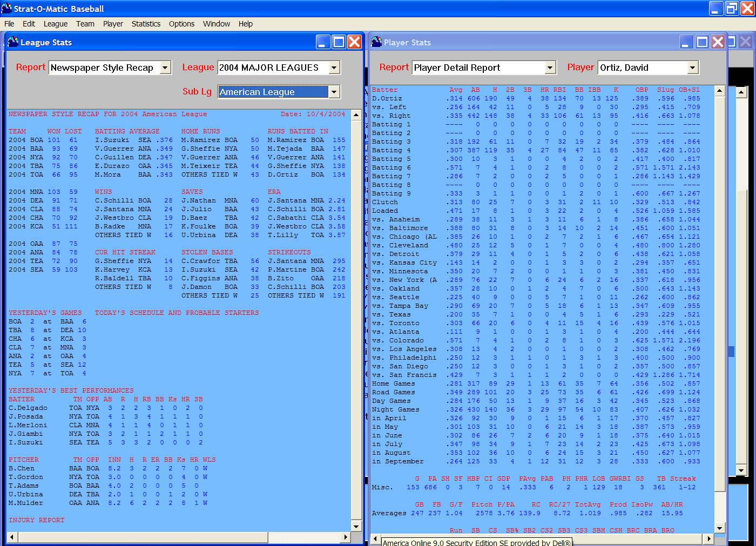Click the in September split row
This screenshot has height=546, width=756.
pyautogui.click(x=536, y=461)
